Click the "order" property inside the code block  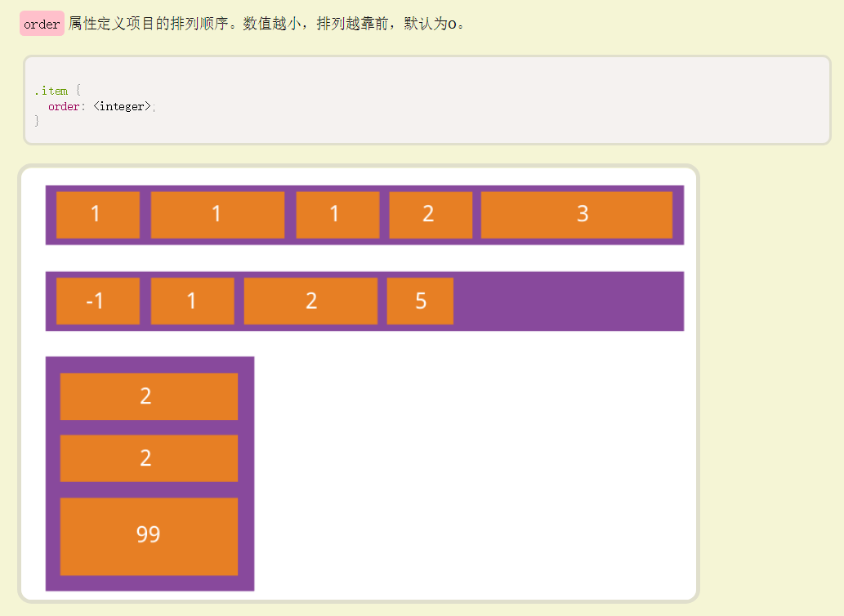(x=64, y=106)
